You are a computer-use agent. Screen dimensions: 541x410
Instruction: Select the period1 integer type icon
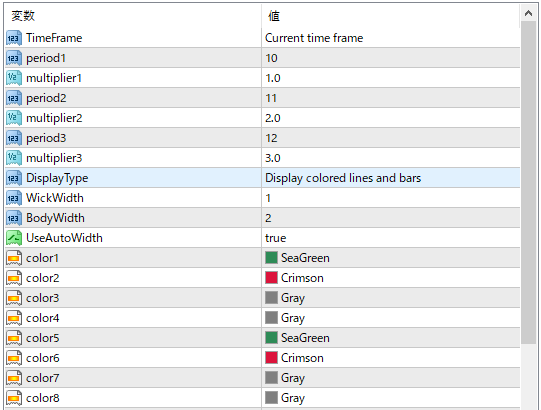(14, 58)
